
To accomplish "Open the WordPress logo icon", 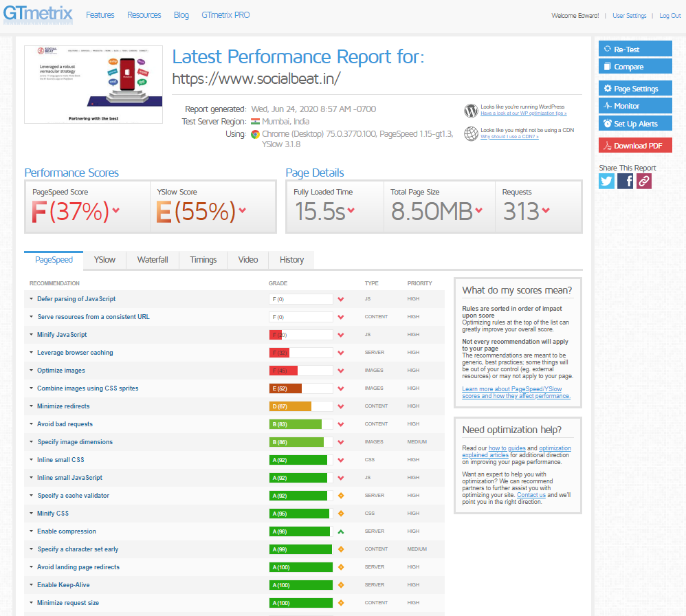I will click(x=471, y=111).
